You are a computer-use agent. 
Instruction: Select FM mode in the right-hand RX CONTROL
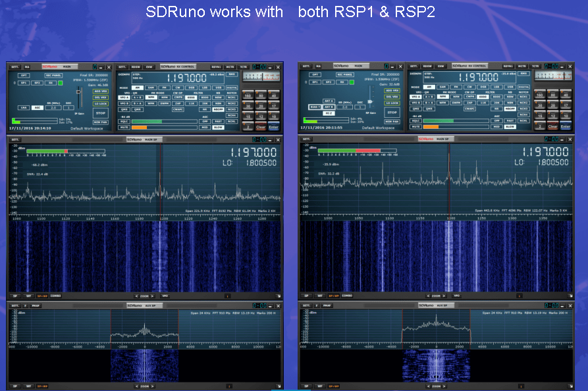[x=456, y=87]
